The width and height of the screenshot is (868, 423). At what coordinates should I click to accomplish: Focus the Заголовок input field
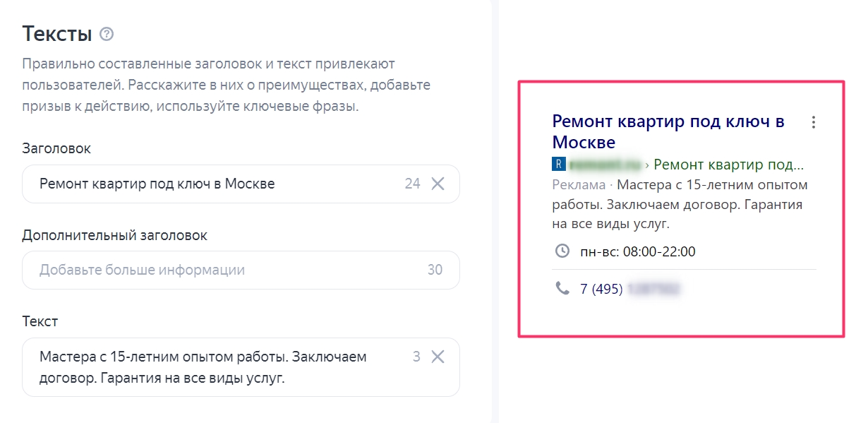tap(212, 184)
